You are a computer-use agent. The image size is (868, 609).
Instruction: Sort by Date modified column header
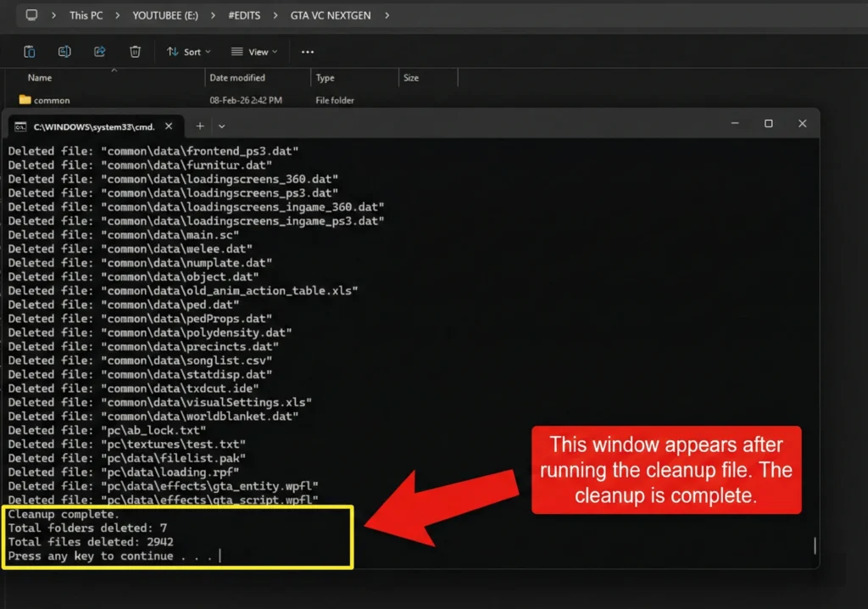(x=236, y=78)
